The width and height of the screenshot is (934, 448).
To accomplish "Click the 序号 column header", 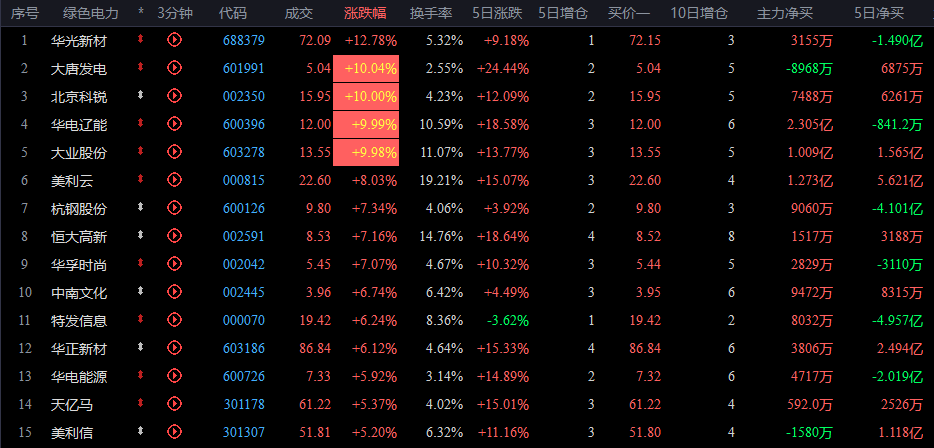I will coord(24,13).
